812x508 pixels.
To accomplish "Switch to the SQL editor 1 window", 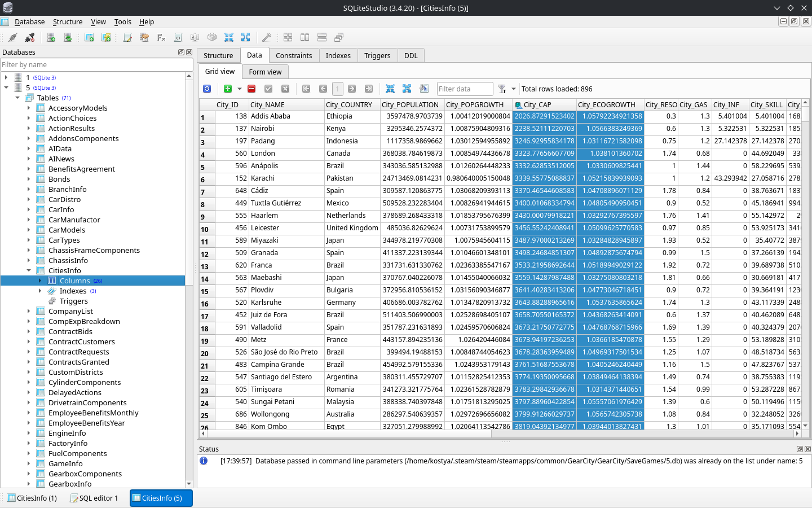I will [94, 498].
